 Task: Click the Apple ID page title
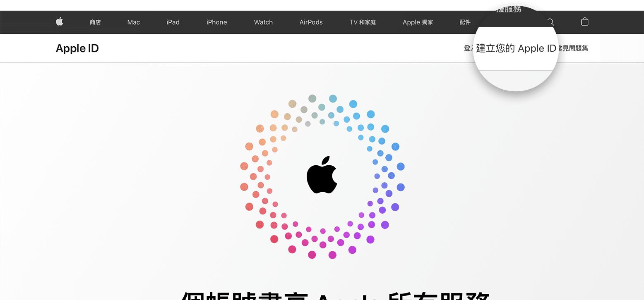coord(77,48)
